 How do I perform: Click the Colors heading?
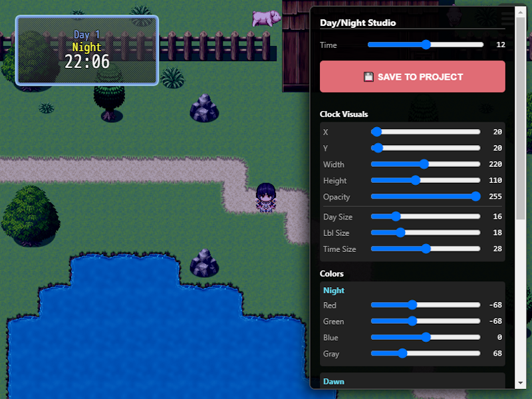click(x=331, y=274)
